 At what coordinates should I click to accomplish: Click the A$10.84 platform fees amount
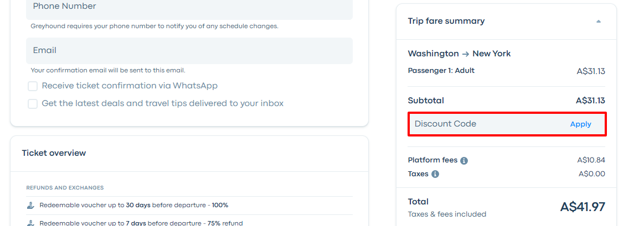(x=591, y=160)
